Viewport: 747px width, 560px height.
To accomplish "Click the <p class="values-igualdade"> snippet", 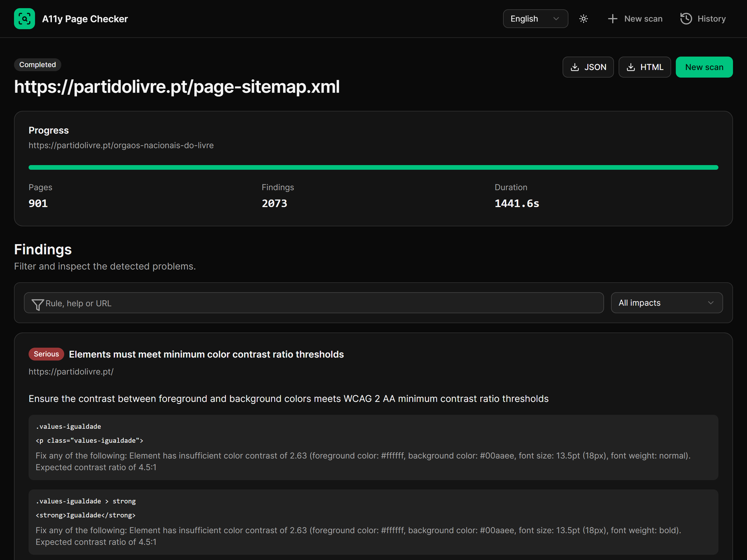I will [x=90, y=441].
